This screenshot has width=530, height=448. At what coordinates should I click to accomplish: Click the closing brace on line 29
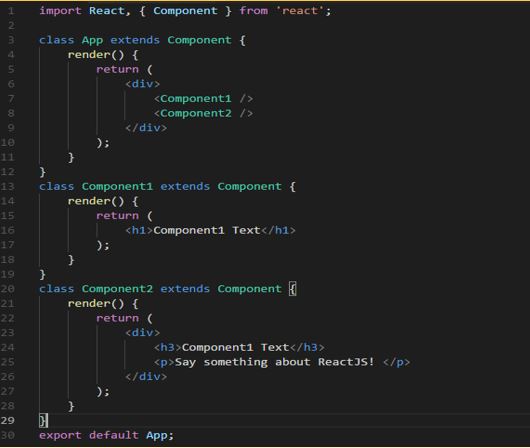(x=43, y=421)
